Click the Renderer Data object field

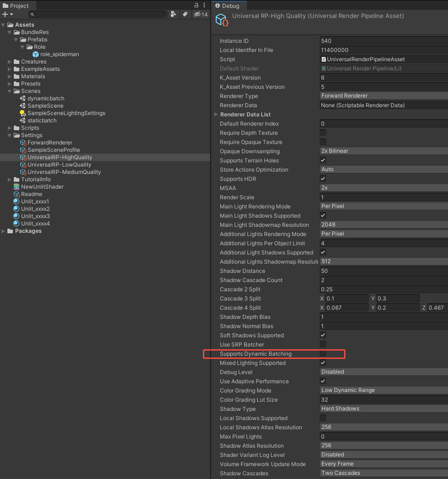click(x=384, y=105)
